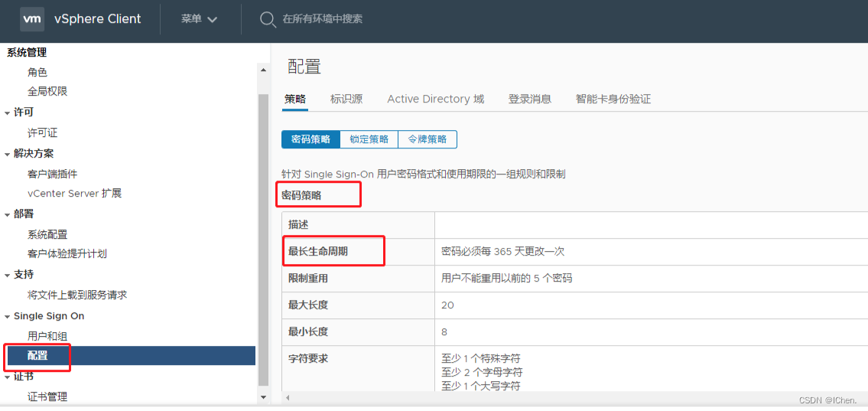Open 客户体验提升计划 in the sidebar
The height and width of the screenshot is (411, 868).
tap(67, 254)
